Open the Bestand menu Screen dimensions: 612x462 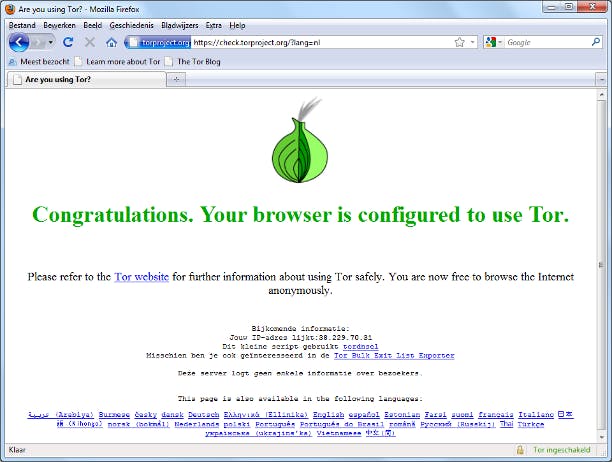coord(22,25)
